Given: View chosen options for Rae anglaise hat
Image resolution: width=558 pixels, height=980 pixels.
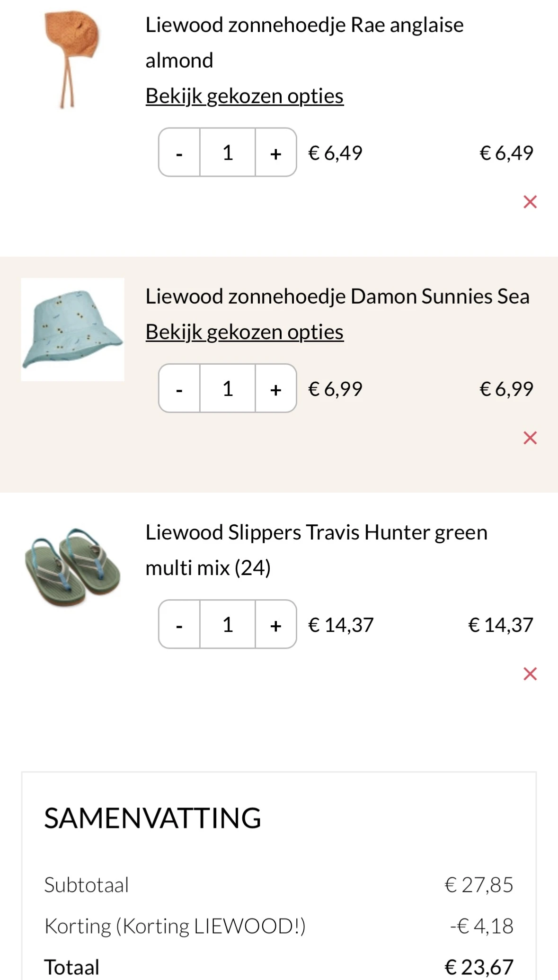Looking at the screenshot, I should (x=244, y=96).
